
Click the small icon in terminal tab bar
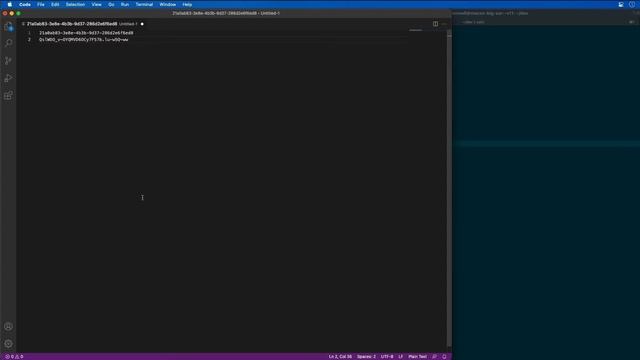coord(631,22)
